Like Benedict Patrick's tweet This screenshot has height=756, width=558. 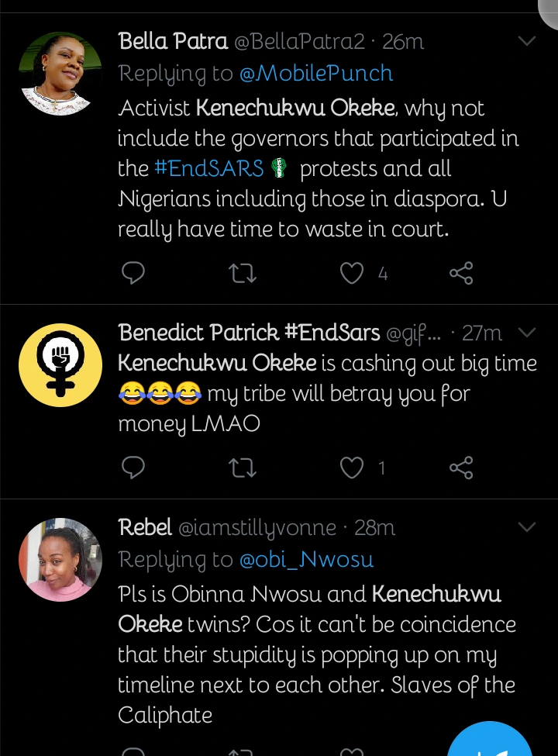tap(352, 467)
